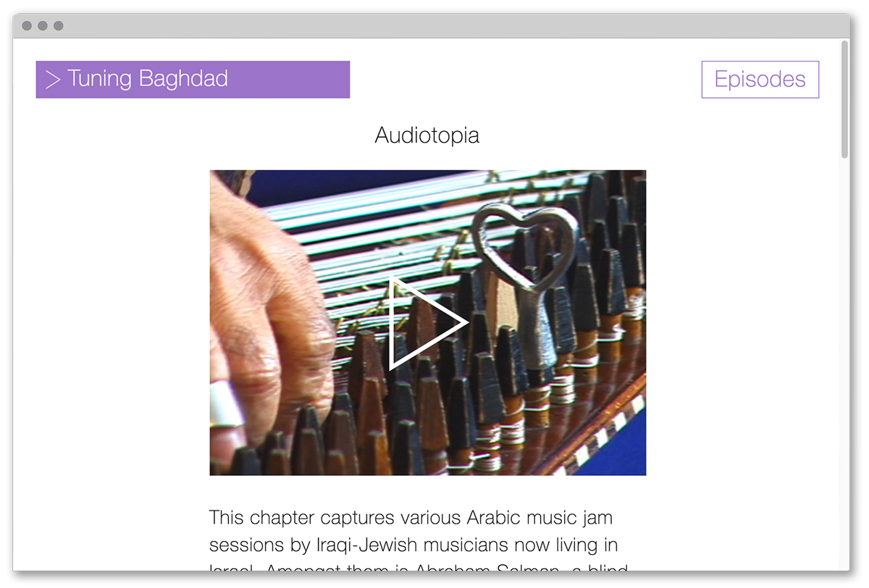Click the scrollbar track below the thumb

click(x=844, y=362)
